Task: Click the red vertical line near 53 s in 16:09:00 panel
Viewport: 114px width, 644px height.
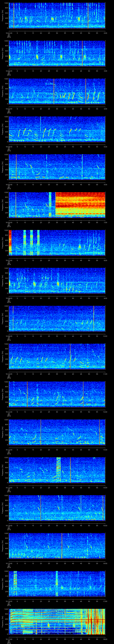Action: 94,318
